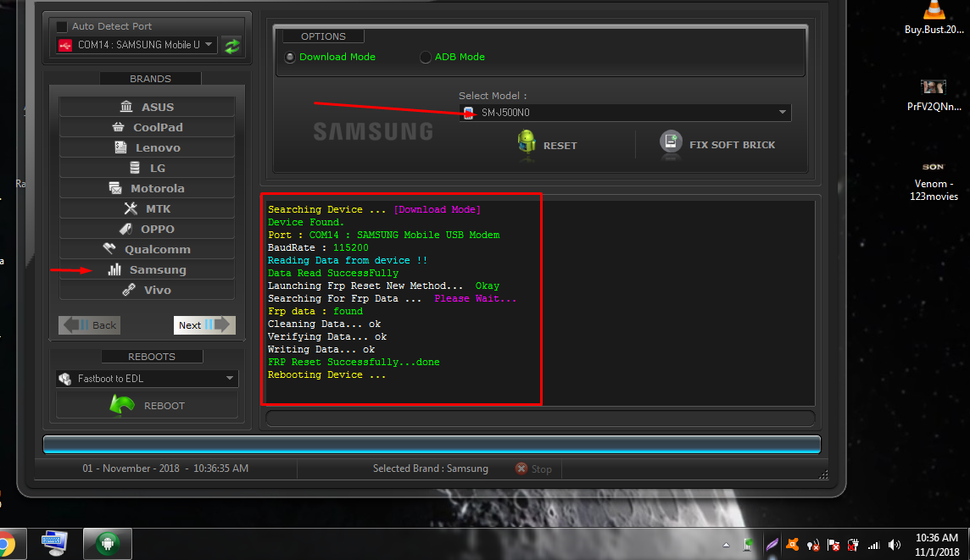Screen dimensions: 970x560
Task: Select Motorola brand
Action: [x=147, y=189]
